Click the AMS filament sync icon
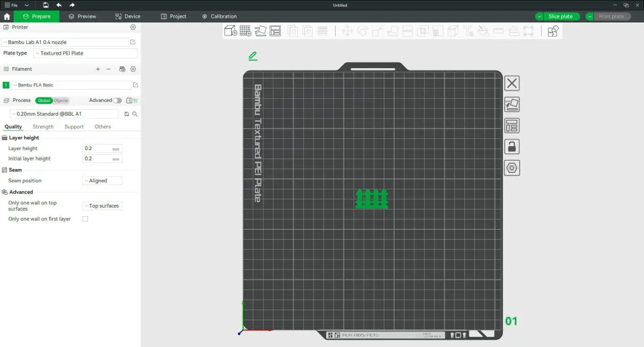Screen dimensions: 644x347 point(122,69)
